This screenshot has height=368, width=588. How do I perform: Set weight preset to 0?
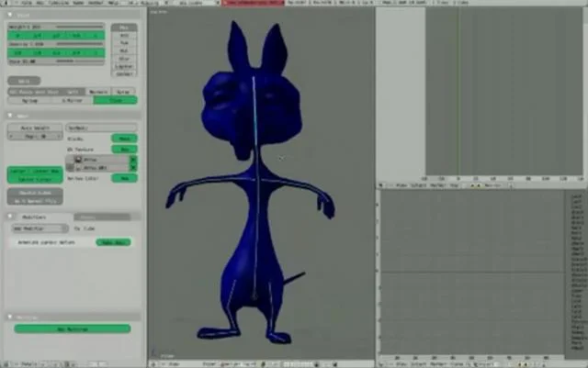17,36
